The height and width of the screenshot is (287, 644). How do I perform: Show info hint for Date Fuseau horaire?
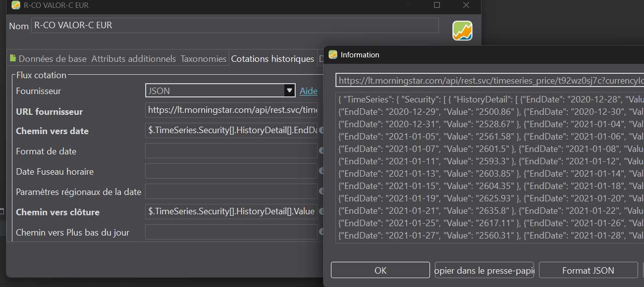point(321,171)
